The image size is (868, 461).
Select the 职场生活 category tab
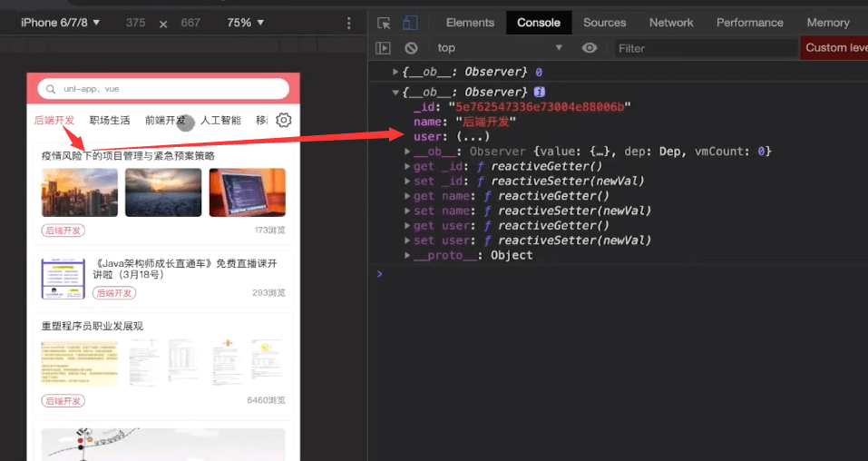110,120
